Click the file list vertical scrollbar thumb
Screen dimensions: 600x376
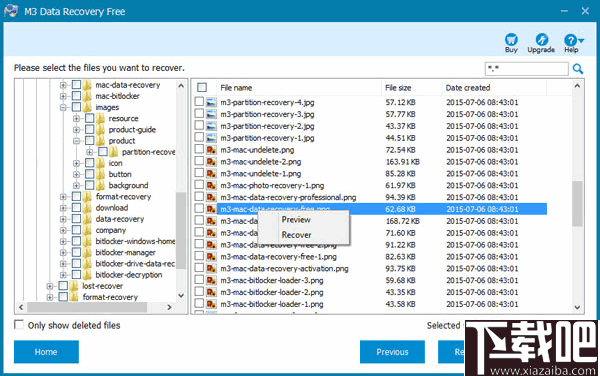pos(577,204)
